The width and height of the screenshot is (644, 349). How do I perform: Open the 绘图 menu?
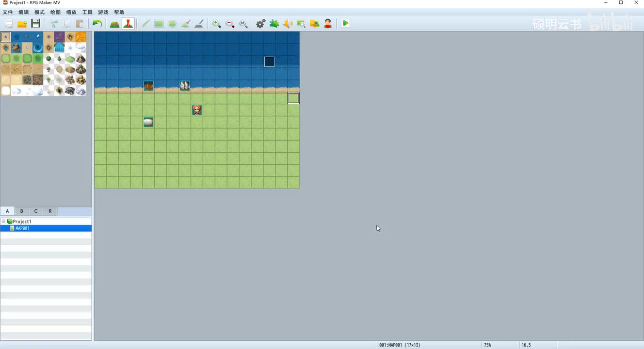pyautogui.click(x=55, y=12)
